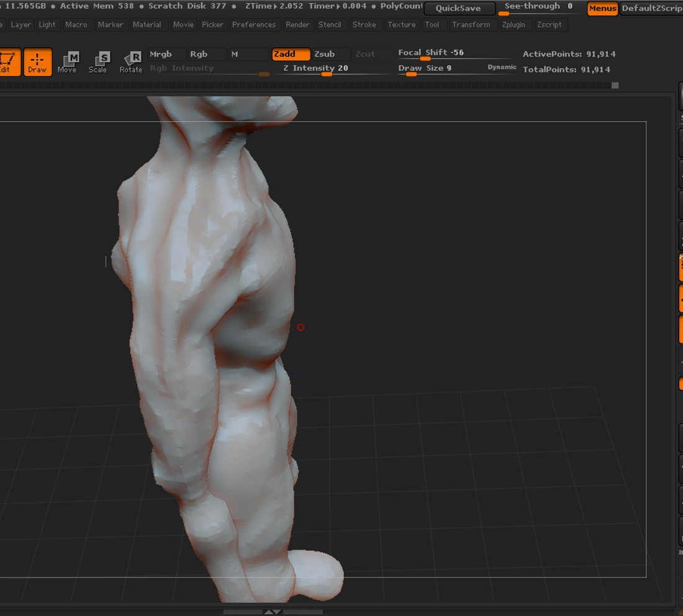
Task: Adjust the Focal Shift slider
Action: pyautogui.click(x=456, y=53)
